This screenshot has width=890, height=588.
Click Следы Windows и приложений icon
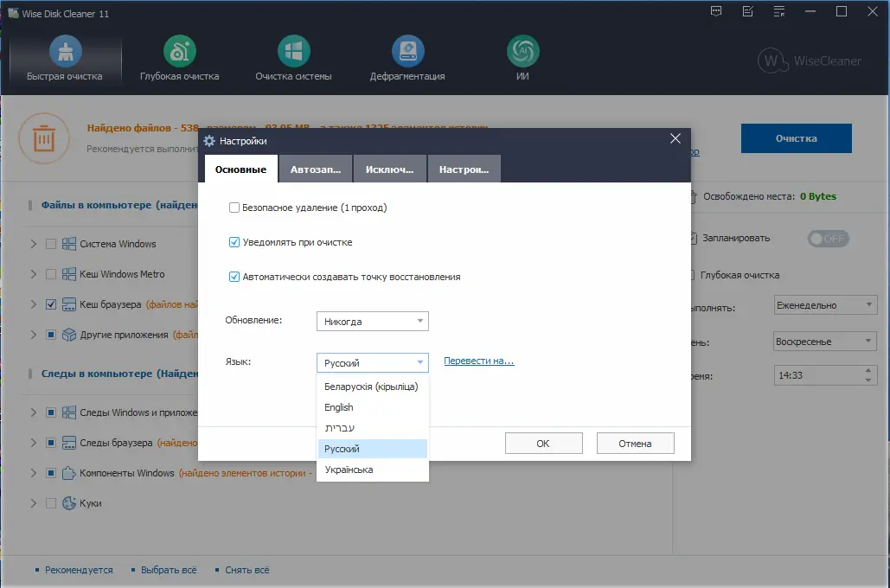[x=68, y=412]
